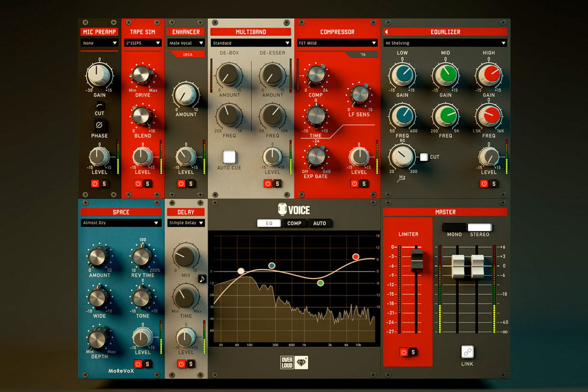Enable the Equalizer high-pass Cut checkbox
588x392 pixels.
tap(424, 157)
